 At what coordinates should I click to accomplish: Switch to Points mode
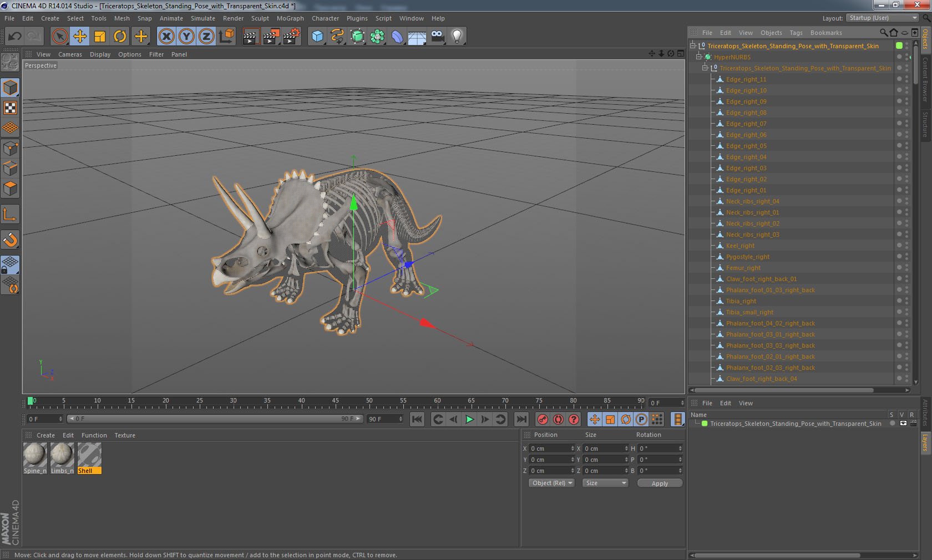coord(11,149)
